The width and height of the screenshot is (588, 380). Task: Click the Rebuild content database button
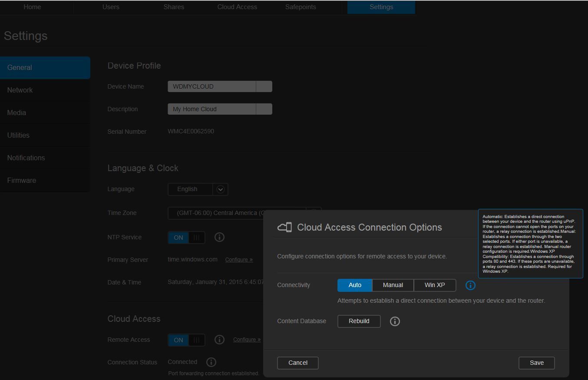pos(359,321)
